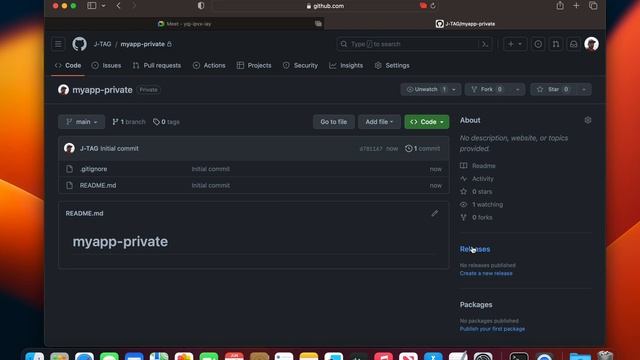640x360 pixels.
Task: Open the Issues inbox icon in header
Action: coord(538,44)
